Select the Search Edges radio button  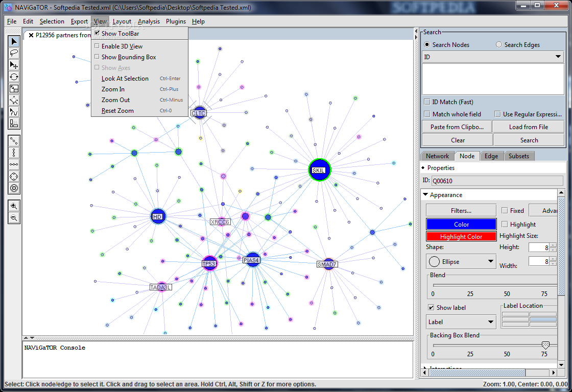pyautogui.click(x=498, y=44)
